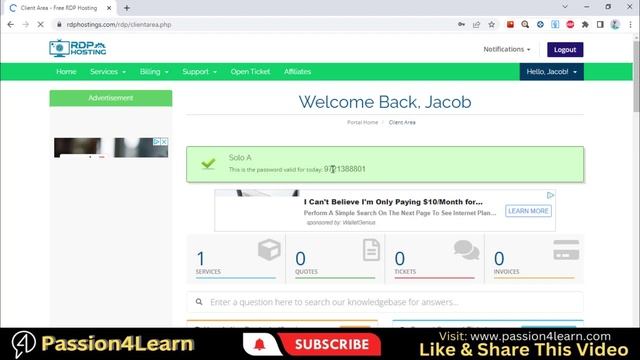Click the Client Area breadcrumb
The height and width of the screenshot is (360, 640).
[402, 122]
